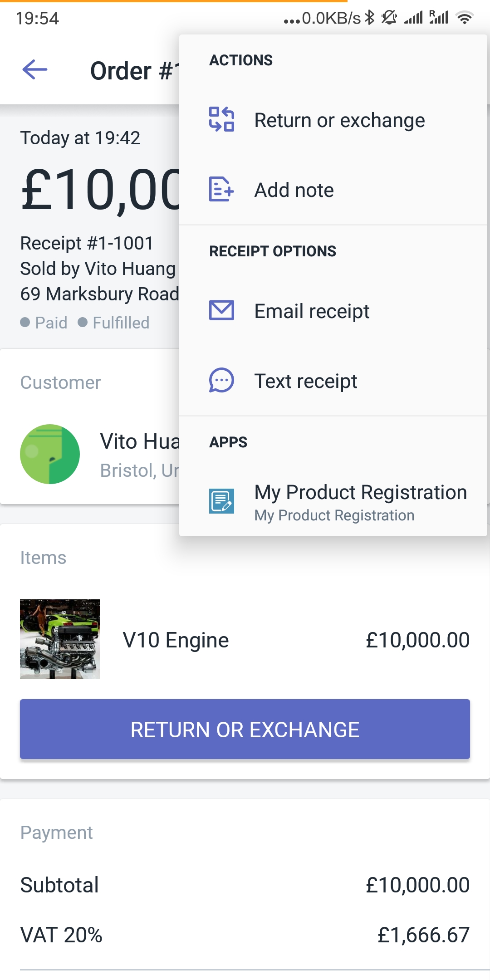The width and height of the screenshot is (490, 980).
Task: Click the envelope icon for Email receipt
Action: pyautogui.click(x=221, y=310)
